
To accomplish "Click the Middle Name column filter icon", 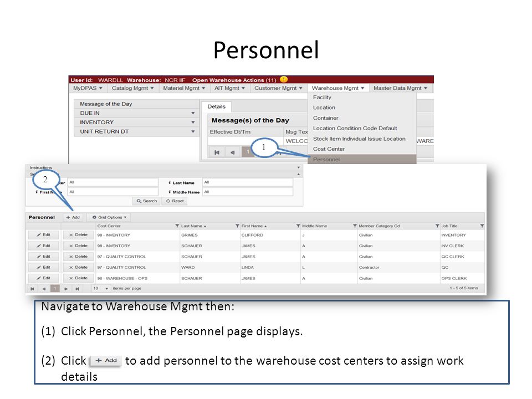I will click(x=355, y=226).
